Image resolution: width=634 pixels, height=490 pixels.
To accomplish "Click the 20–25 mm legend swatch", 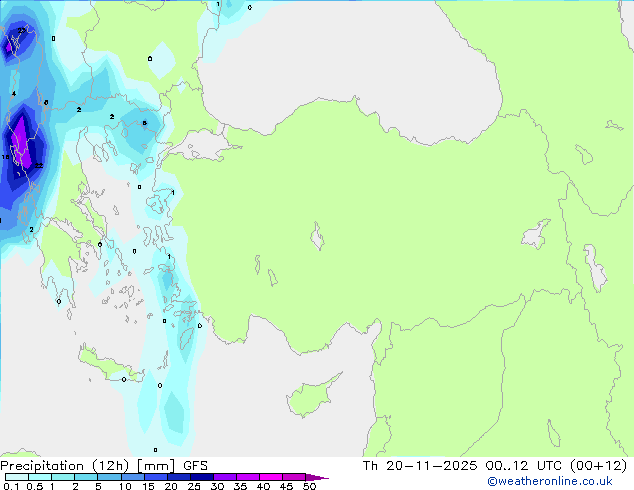I will tap(179, 477).
